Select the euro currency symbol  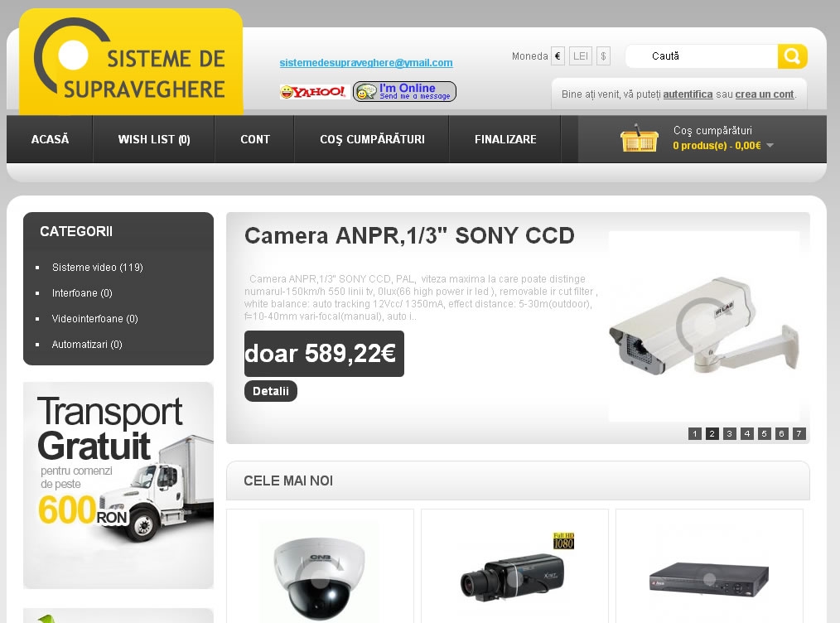click(558, 56)
